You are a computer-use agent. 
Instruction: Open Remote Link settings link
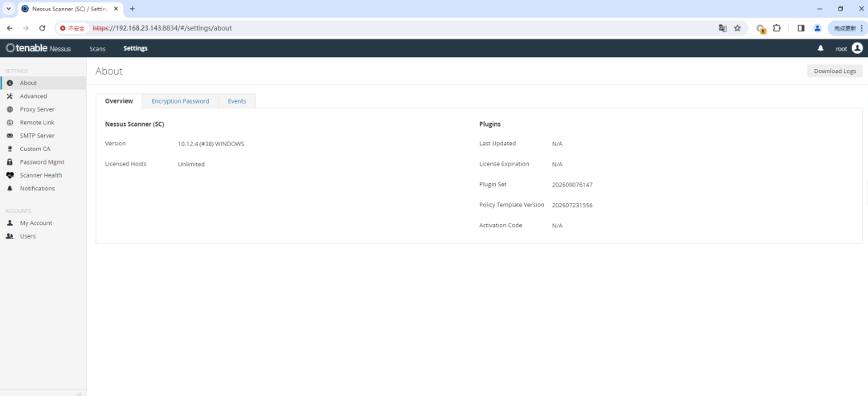pos(37,123)
